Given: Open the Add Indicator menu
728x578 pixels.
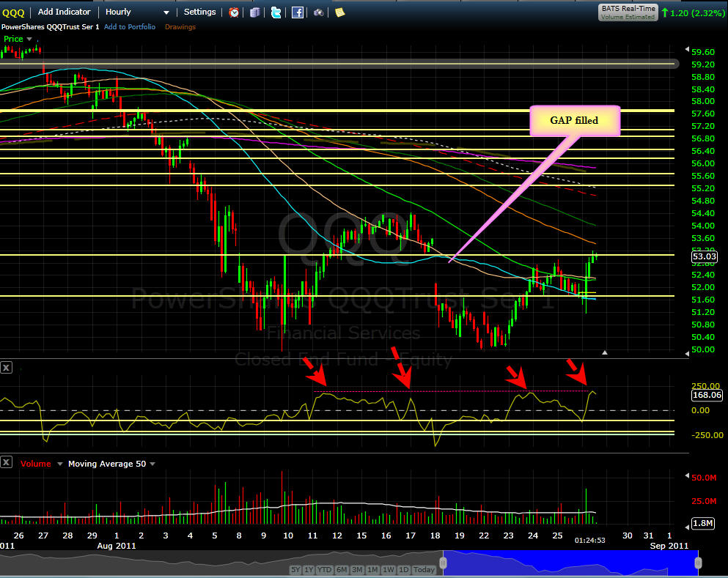Looking at the screenshot, I should (64, 12).
